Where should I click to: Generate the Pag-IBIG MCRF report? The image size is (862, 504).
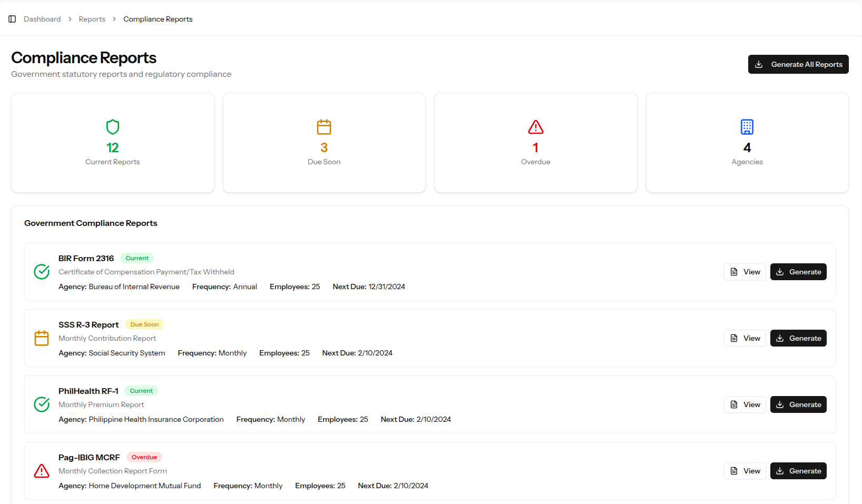click(x=798, y=471)
